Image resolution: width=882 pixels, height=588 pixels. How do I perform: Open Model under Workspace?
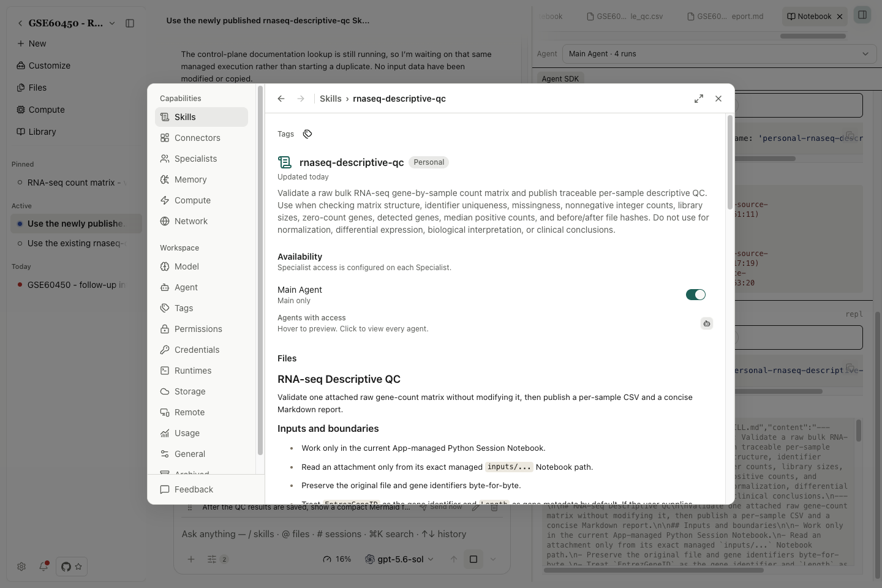click(202, 266)
